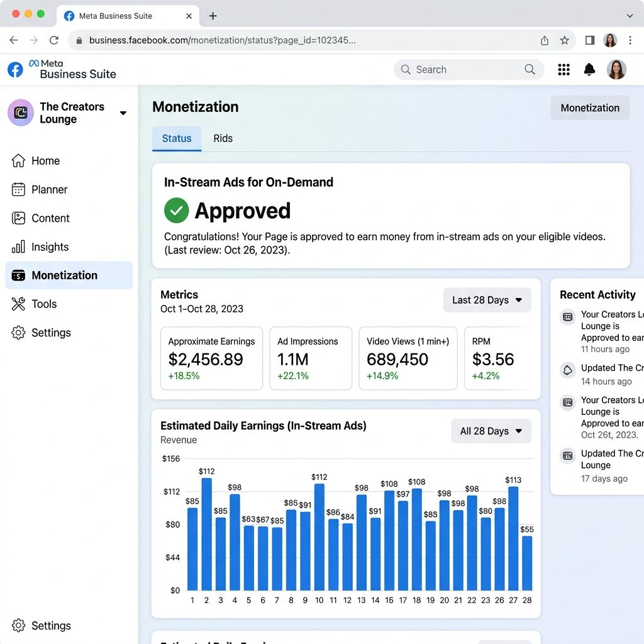Screen dimensions: 644x644
Task: Click the Ad Impressions card
Action: [311, 358]
